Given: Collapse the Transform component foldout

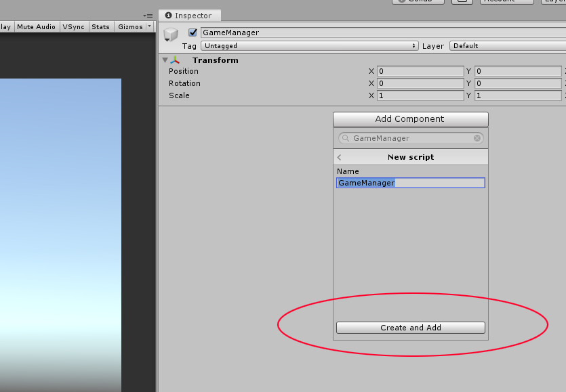Looking at the screenshot, I should pos(165,60).
